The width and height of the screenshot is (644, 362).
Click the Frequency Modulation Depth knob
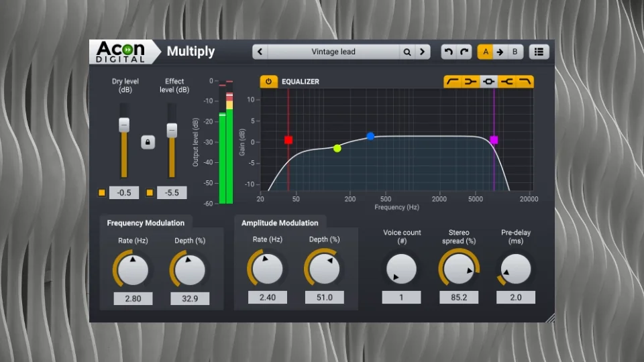pos(190,269)
